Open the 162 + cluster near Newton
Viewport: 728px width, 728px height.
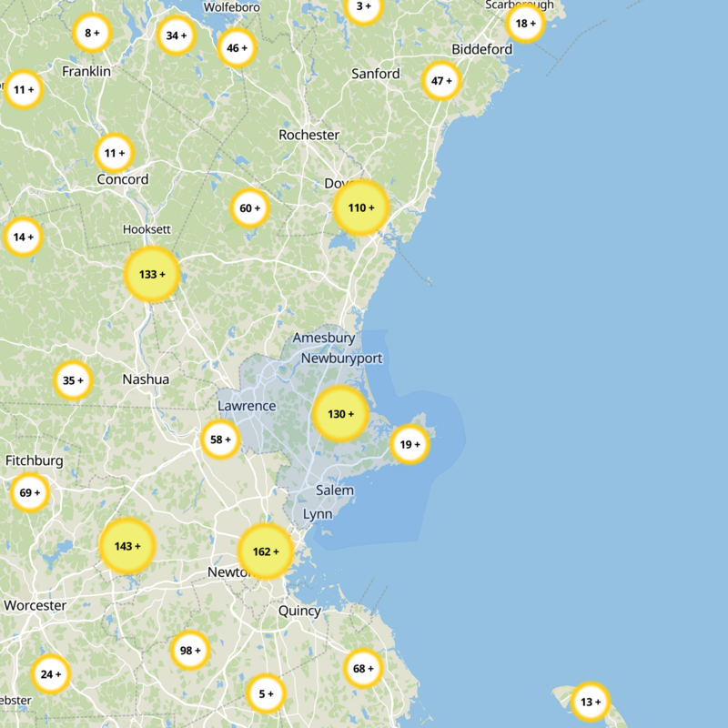tap(266, 551)
